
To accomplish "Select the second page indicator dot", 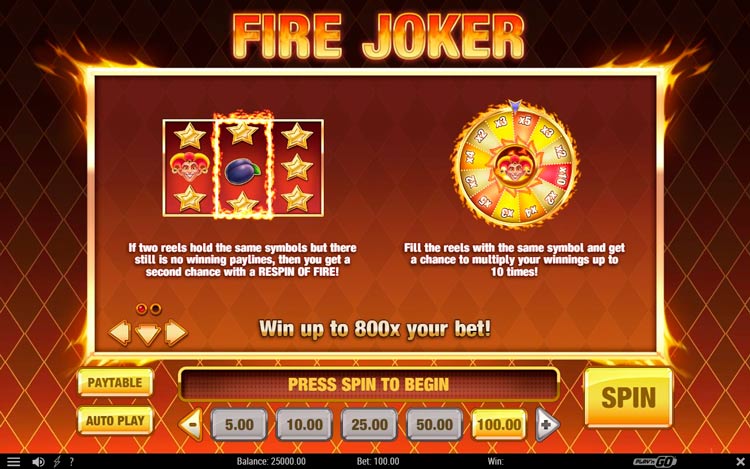I will tap(155, 309).
